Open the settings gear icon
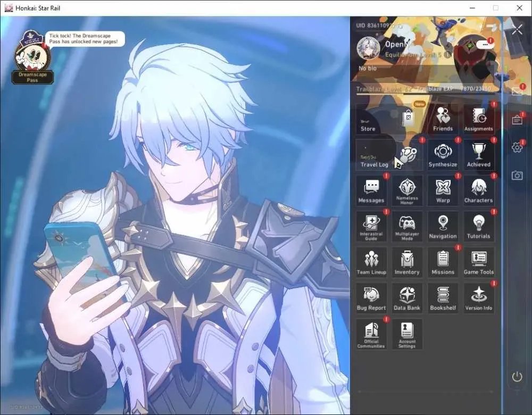 tap(517, 147)
